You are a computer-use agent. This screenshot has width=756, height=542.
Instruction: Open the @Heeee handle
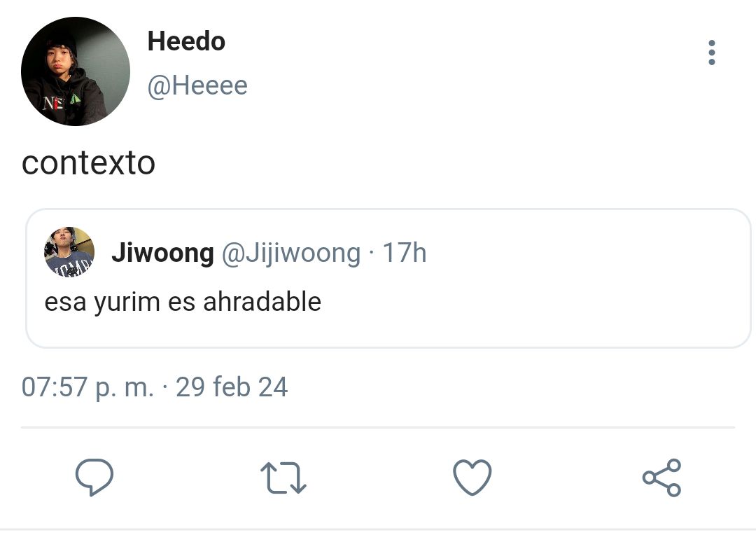click(x=197, y=86)
